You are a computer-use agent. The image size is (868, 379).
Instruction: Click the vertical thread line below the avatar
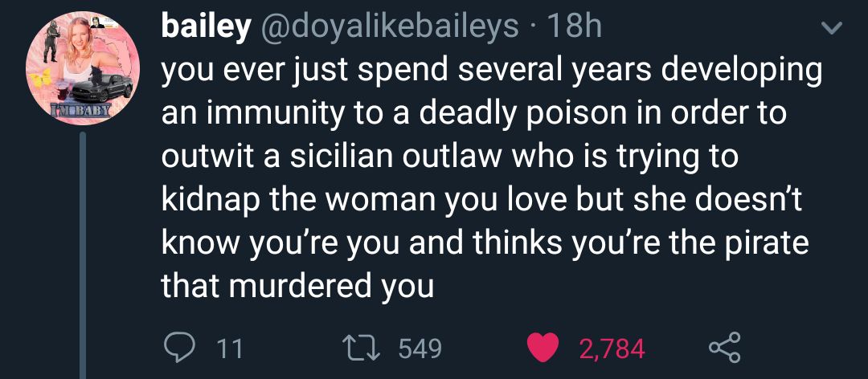tap(83, 257)
